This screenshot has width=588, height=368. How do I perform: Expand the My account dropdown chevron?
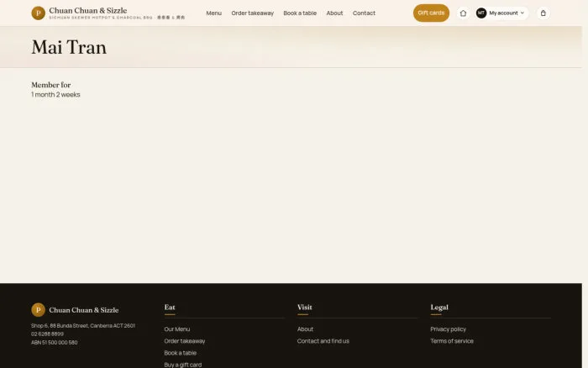point(522,13)
